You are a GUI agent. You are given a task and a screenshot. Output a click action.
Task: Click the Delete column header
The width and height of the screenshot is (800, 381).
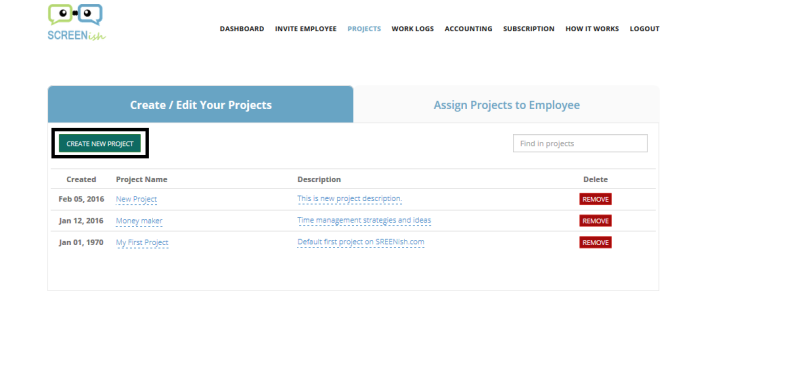(595, 180)
